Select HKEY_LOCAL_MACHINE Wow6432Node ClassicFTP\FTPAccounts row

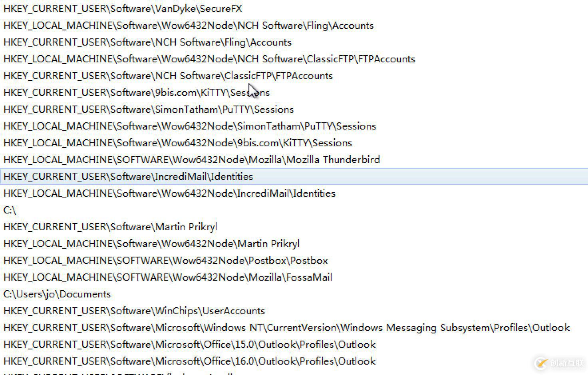pyautogui.click(x=294, y=59)
